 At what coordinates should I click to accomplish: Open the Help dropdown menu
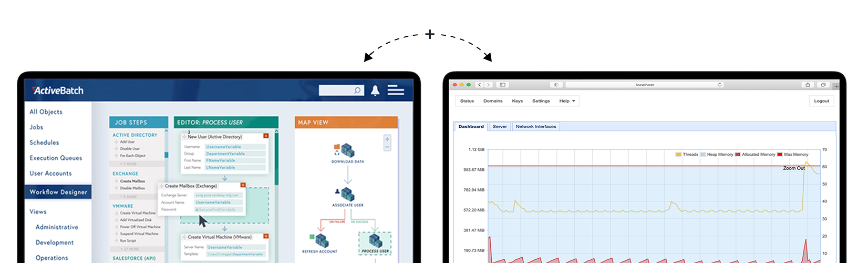[x=567, y=101]
